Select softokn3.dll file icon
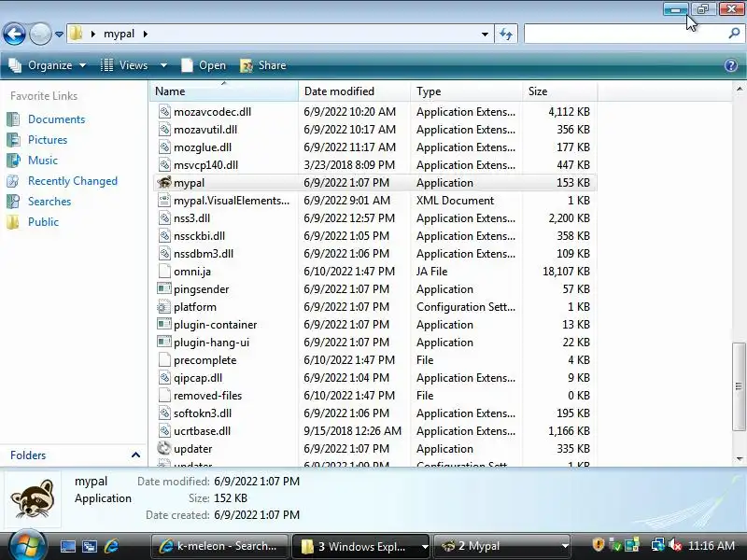This screenshot has height=560, width=747. (x=164, y=413)
